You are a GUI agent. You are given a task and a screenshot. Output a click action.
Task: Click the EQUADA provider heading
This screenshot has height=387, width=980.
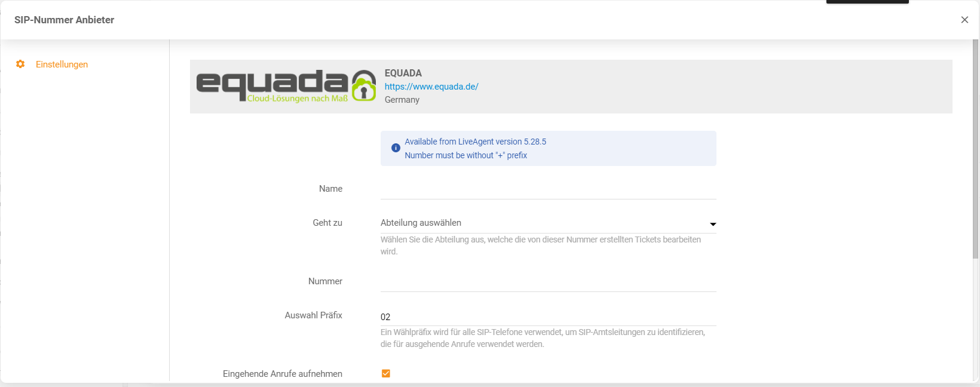403,73
